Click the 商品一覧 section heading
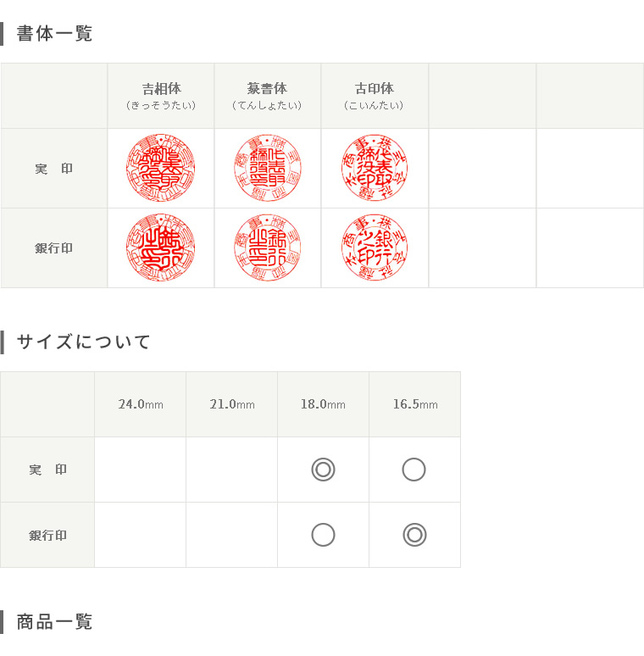The width and height of the screenshot is (644, 656). (x=54, y=622)
